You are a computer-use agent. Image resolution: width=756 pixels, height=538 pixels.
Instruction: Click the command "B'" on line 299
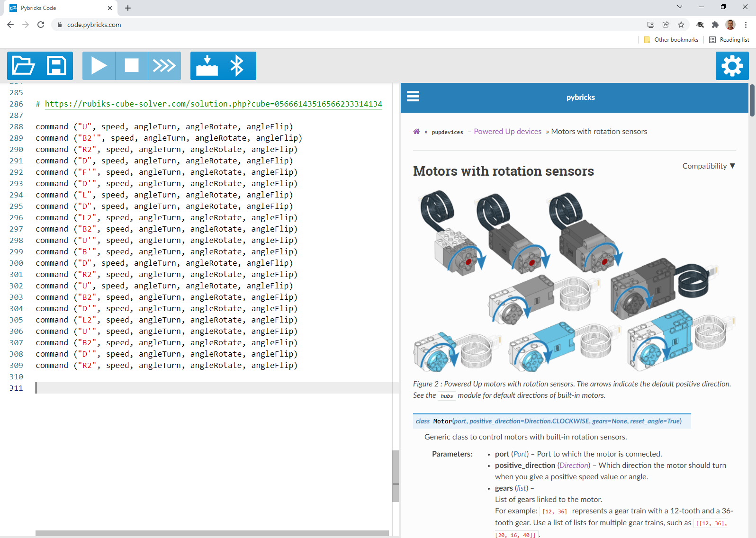(x=166, y=251)
